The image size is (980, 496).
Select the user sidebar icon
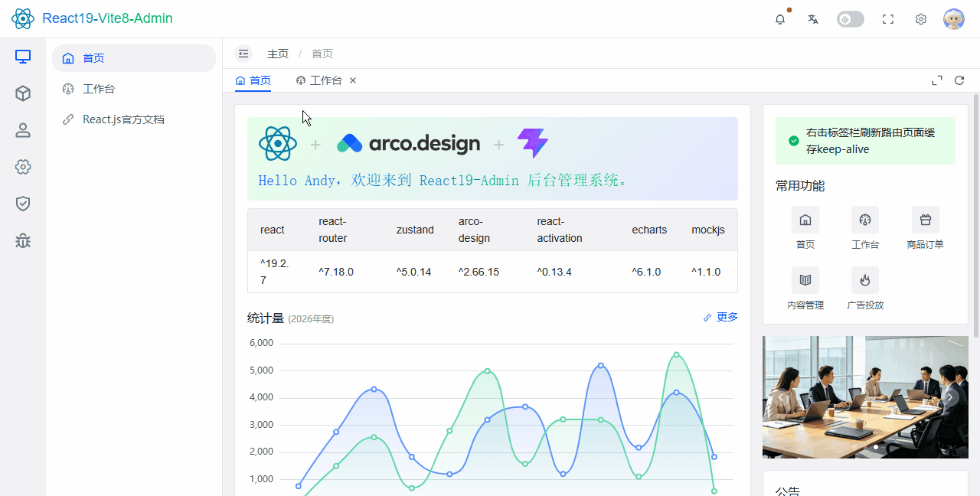click(23, 130)
